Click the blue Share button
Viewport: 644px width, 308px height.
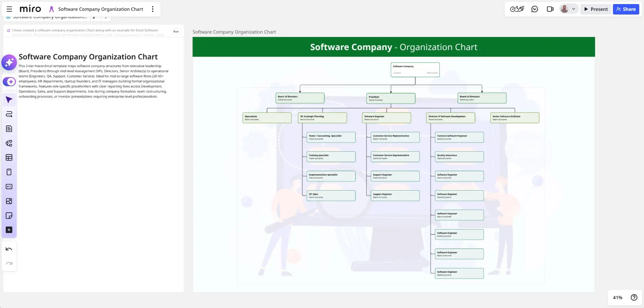626,9
